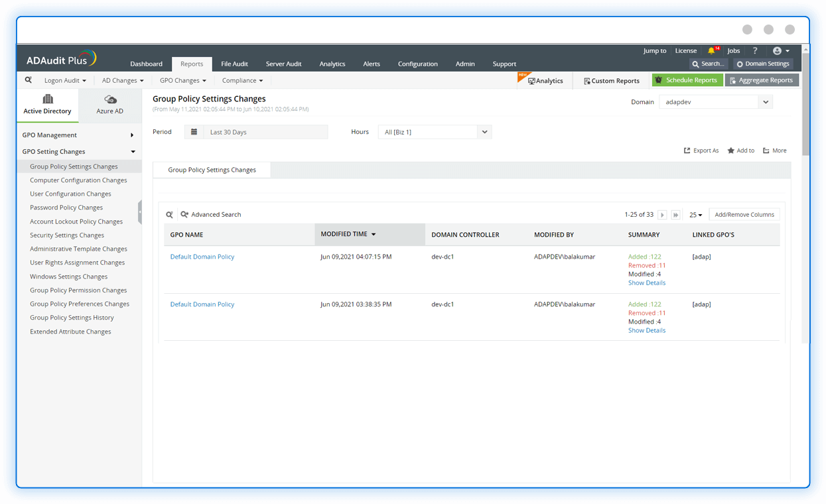Go to next page of results

[662, 215]
